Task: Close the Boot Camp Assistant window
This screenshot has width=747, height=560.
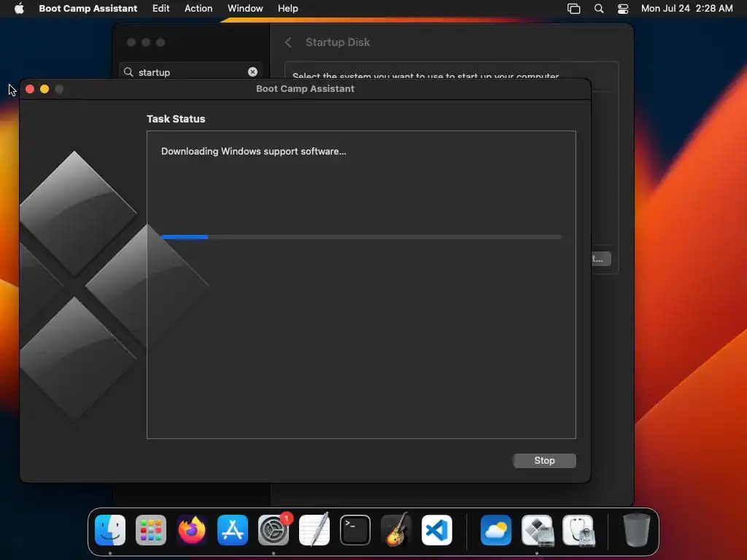Action: pyautogui.click(x=29, y=89)
